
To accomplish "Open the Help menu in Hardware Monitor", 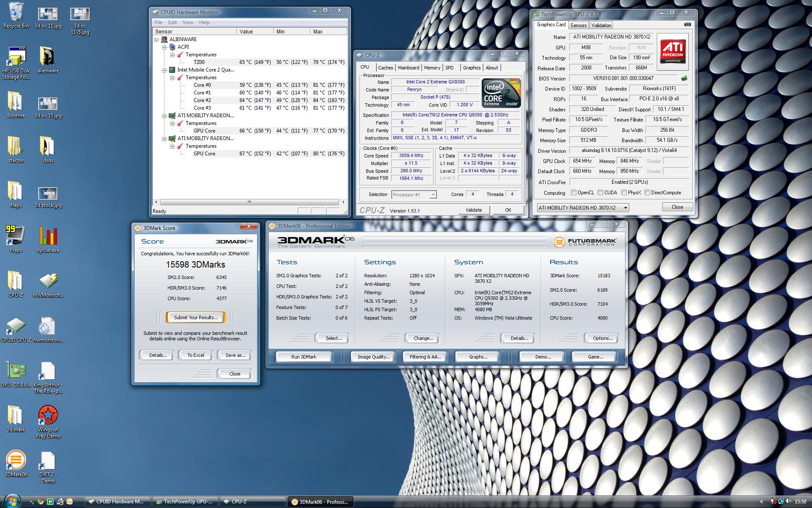I will [204, 22].
